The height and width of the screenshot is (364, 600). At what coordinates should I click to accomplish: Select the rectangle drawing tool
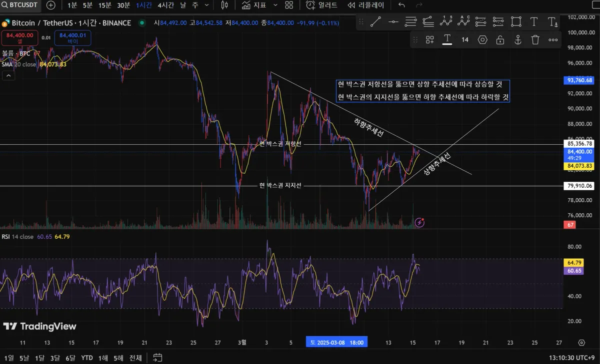click(516, 21)
